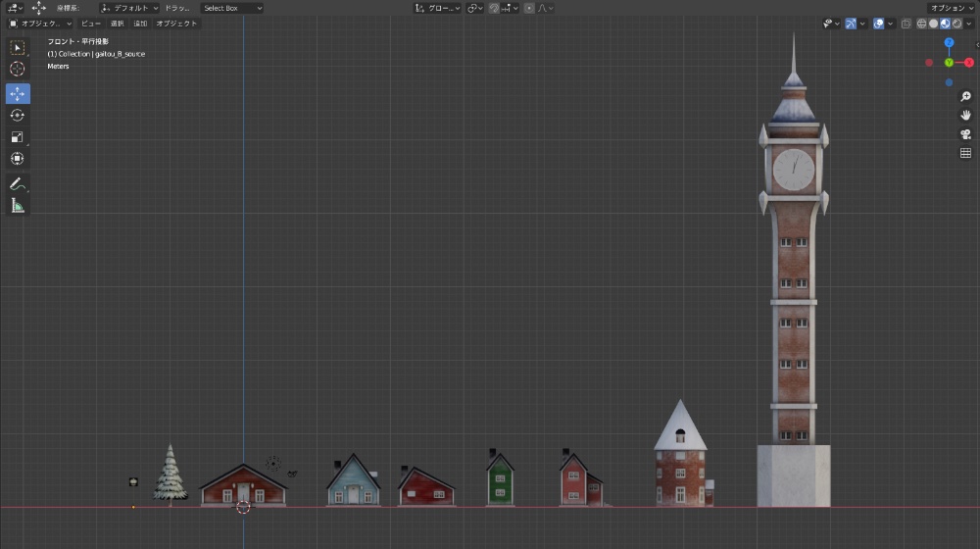Viewport: 980px width, 549px height.
Task: Open the Select Box drag dropdown
Action: [232, 8]
